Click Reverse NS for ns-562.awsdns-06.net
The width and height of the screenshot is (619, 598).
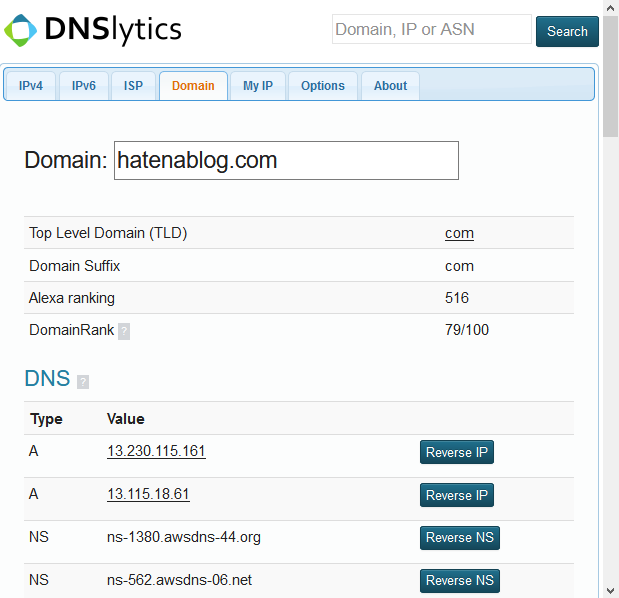[x=460, y=581]
